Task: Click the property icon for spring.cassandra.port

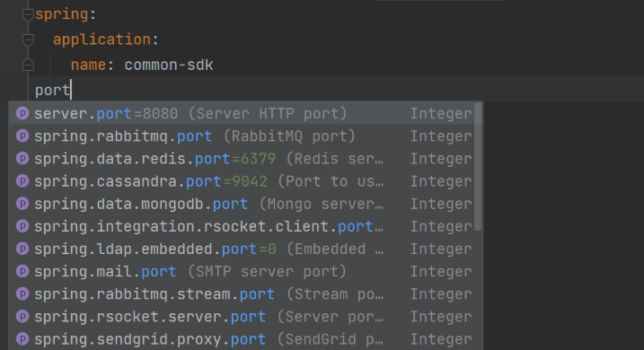Action: click(x=22, y=181)
